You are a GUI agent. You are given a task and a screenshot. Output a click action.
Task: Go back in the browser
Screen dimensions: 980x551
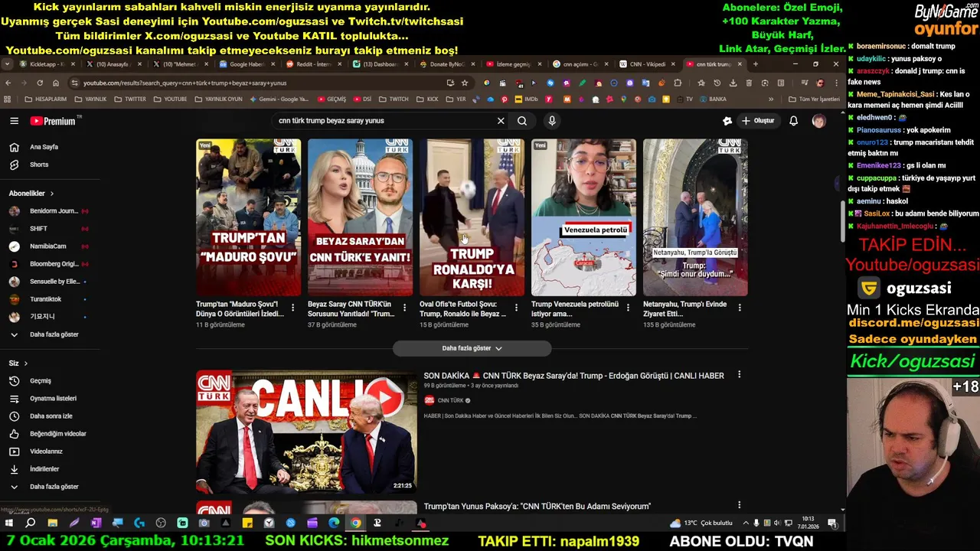point(8,83)
